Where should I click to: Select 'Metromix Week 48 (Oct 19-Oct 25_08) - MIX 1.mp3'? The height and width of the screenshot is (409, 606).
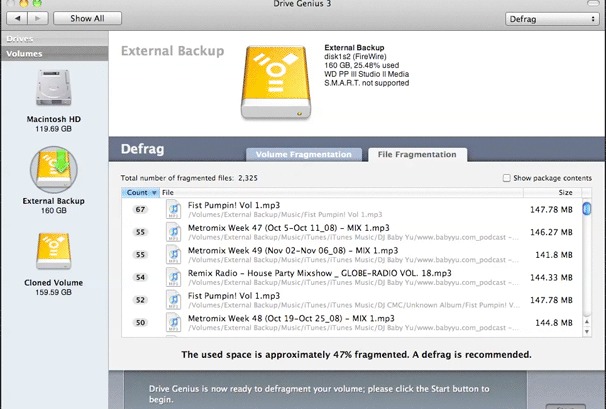[291, 318]
